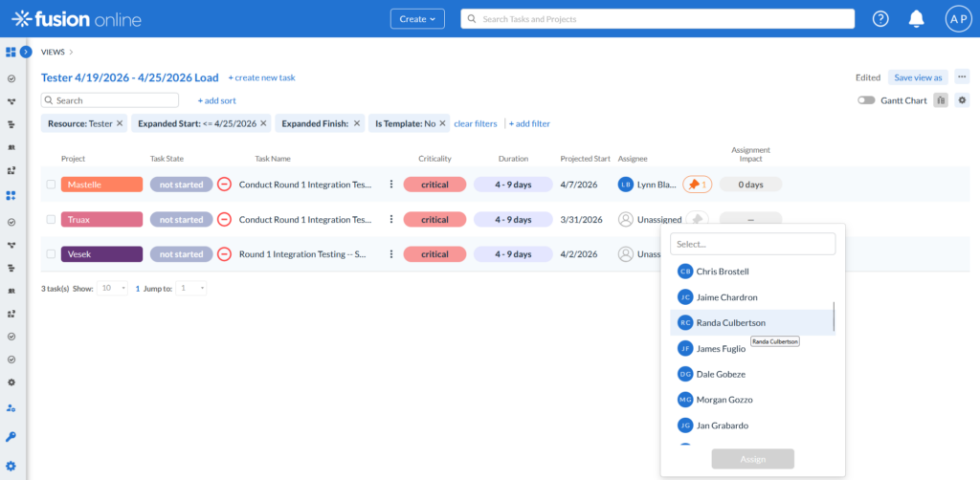Expand the Jump to page dropdown

191,288
